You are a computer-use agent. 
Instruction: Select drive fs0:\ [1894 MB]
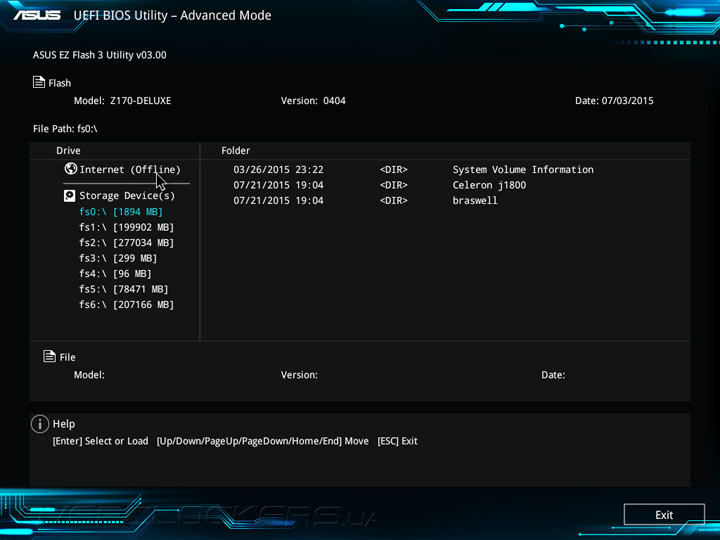121,212
